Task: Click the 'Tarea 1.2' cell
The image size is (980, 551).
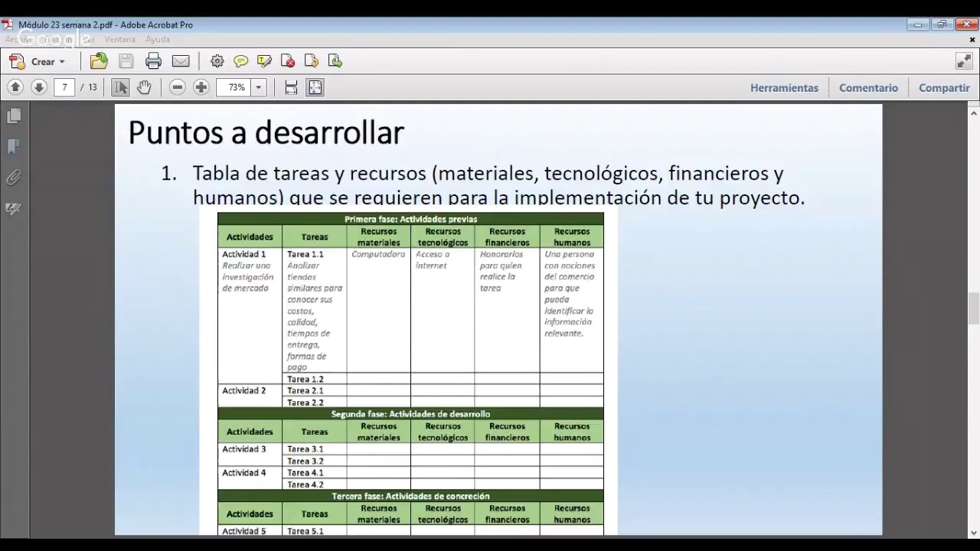Action: point(314,379)
